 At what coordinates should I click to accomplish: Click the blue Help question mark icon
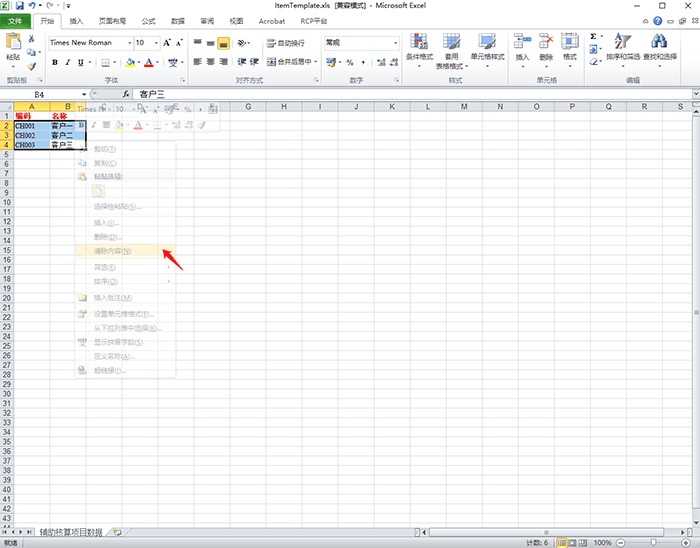tap(657, 21)
